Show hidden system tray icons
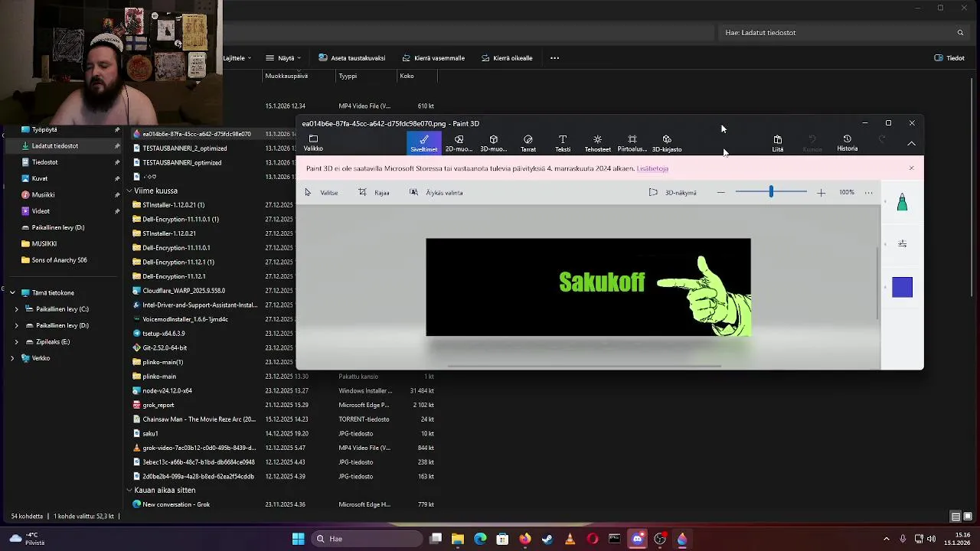The width and height of the screenshot is (980, 551). (887, 539)
